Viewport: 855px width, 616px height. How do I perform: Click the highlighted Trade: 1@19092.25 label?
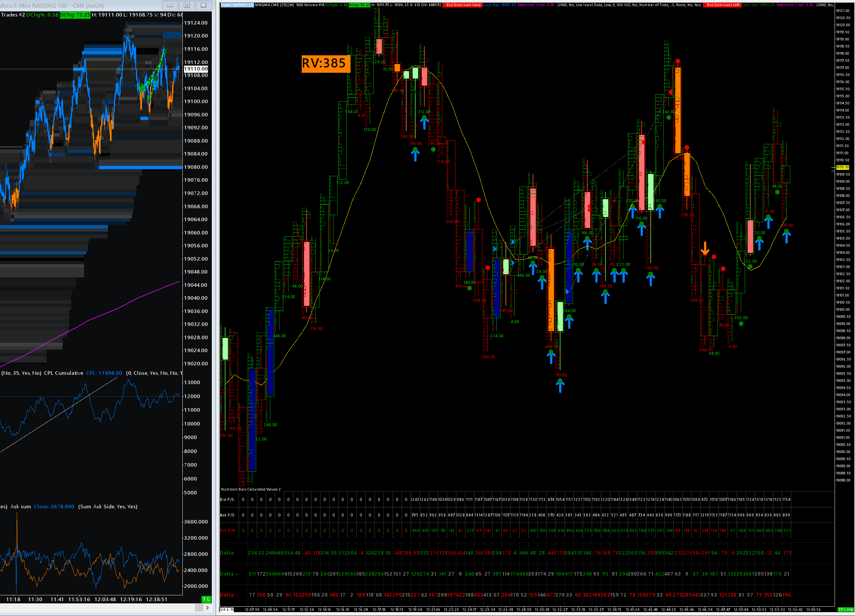pos(237,5)
